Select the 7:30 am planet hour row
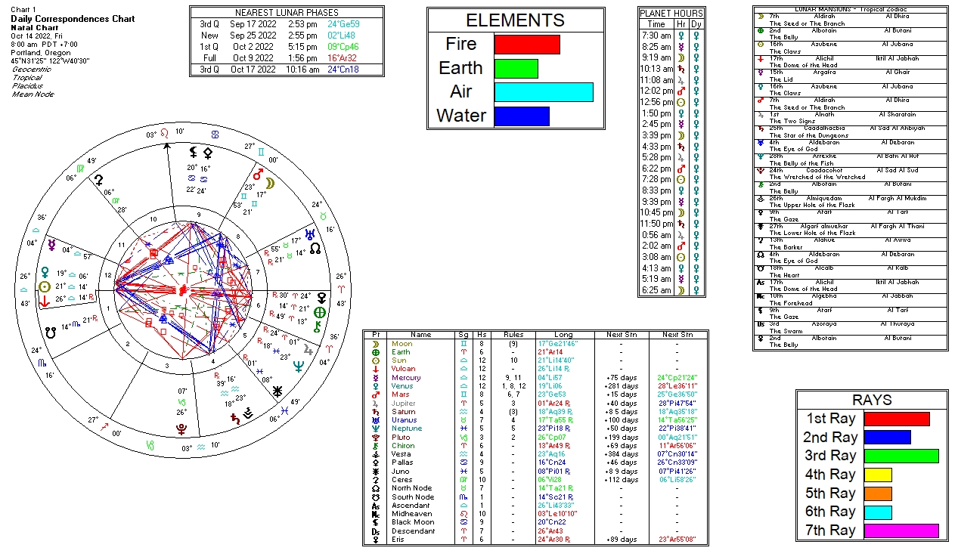This screenshot has width=958, height=560. [x=671, y=36]
